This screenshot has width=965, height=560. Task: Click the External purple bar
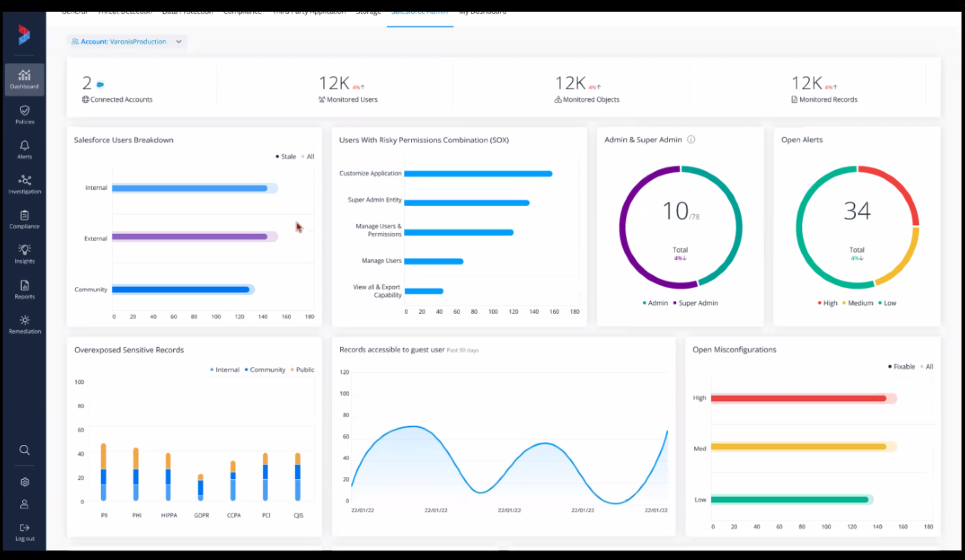point(195,237)
